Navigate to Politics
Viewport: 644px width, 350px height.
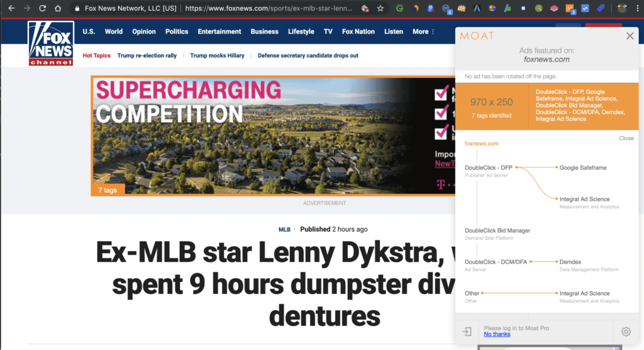[x=177, y=31]
